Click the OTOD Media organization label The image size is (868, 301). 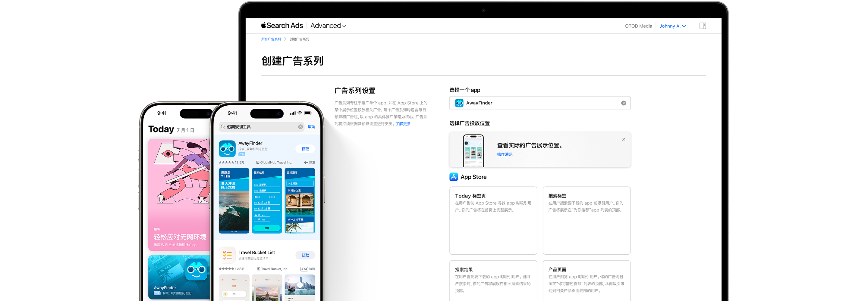point(638,26)
